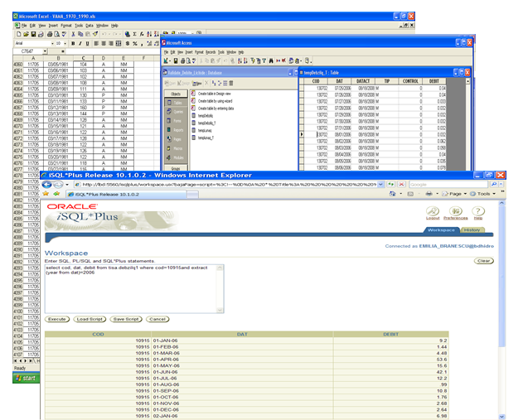Click Save icon in Access toolbar
The width and height of the screenshot is (523, 420).
point(176,60)
